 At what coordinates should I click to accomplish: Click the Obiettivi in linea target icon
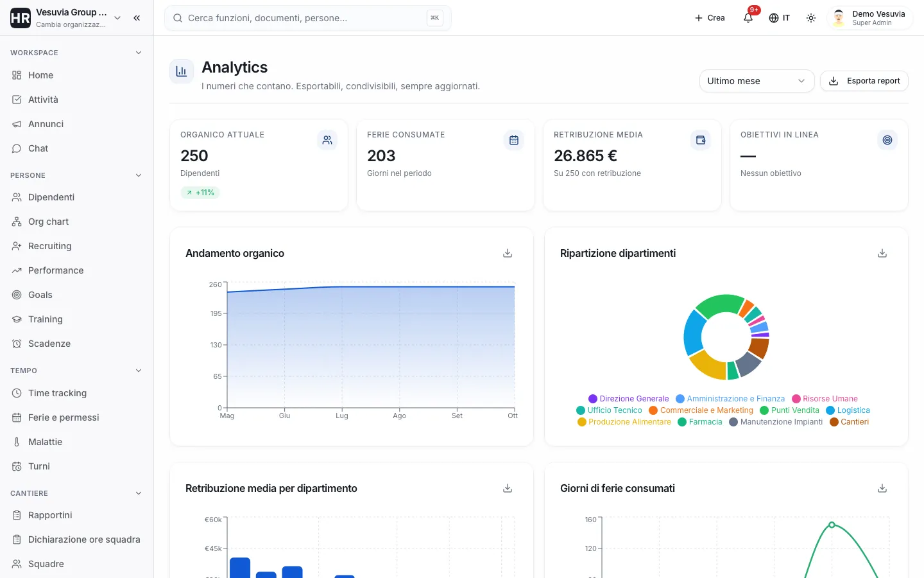(x=887, y=140)
